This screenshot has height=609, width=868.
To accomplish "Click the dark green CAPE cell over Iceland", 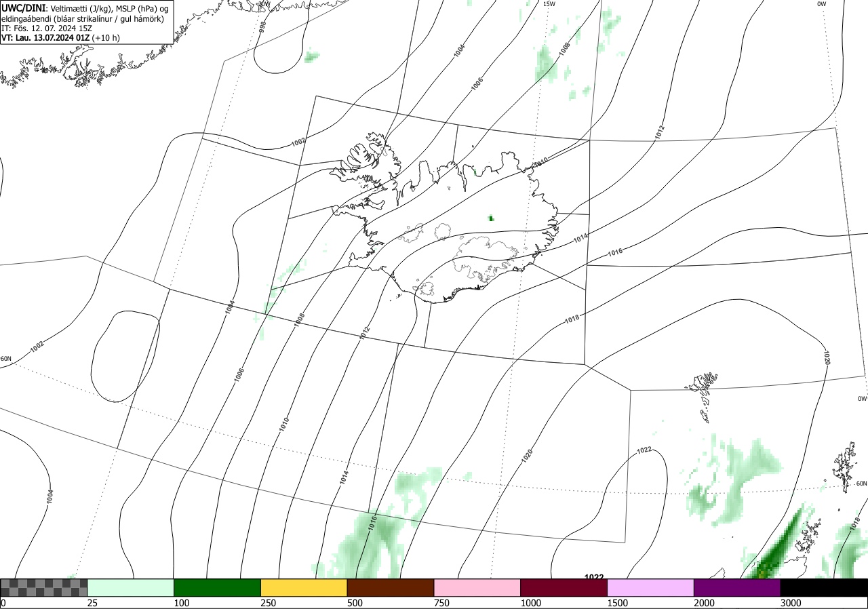I will pyautogui.click(x=491, y=218).
